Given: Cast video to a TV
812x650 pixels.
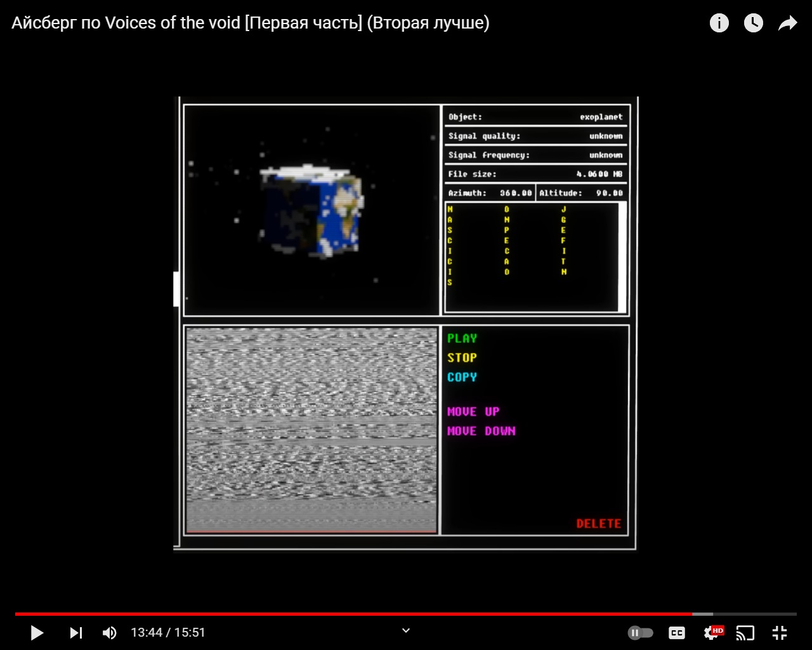Looking at the screenshot, I should coord(745,632).
